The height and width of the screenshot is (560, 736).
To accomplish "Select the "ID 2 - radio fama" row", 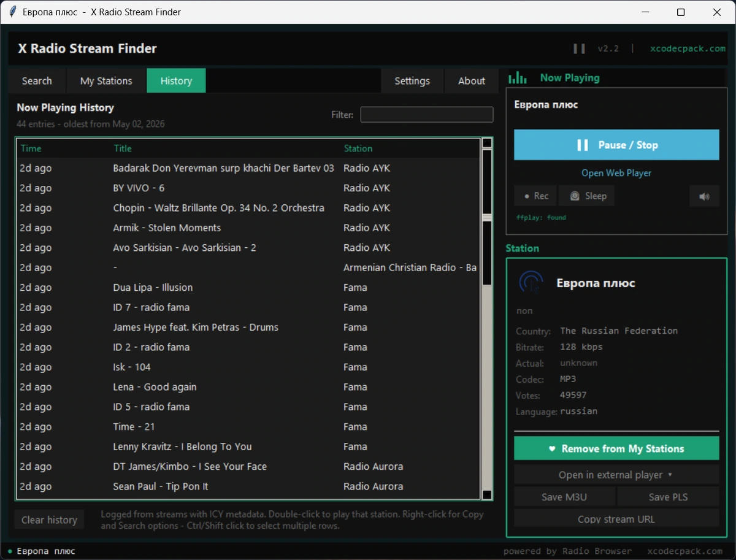I will [248, 347].
